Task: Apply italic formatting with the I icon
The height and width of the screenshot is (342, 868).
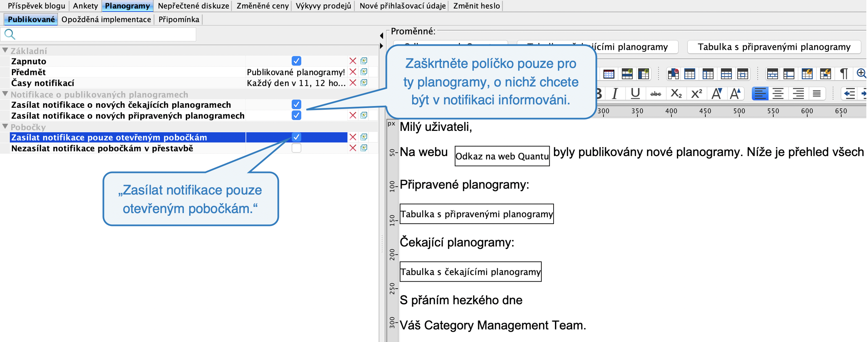Action: pos(616,93)
